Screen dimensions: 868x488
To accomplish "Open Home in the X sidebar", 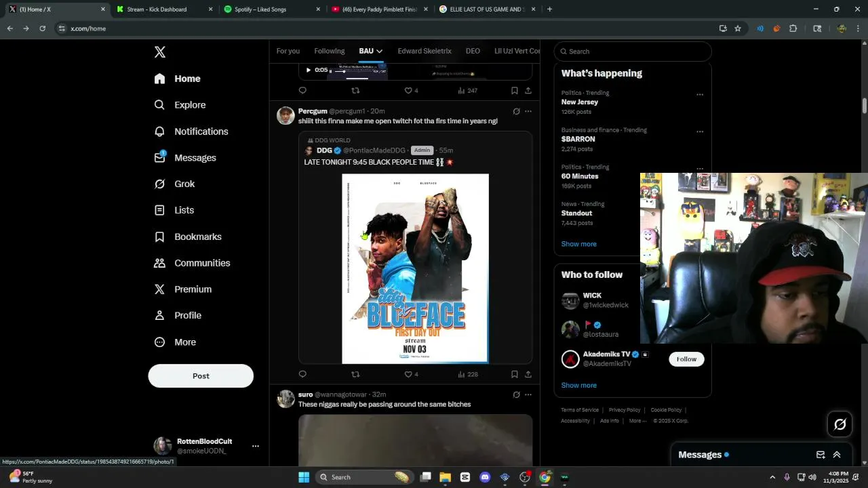I will click(x=177, y=79).
